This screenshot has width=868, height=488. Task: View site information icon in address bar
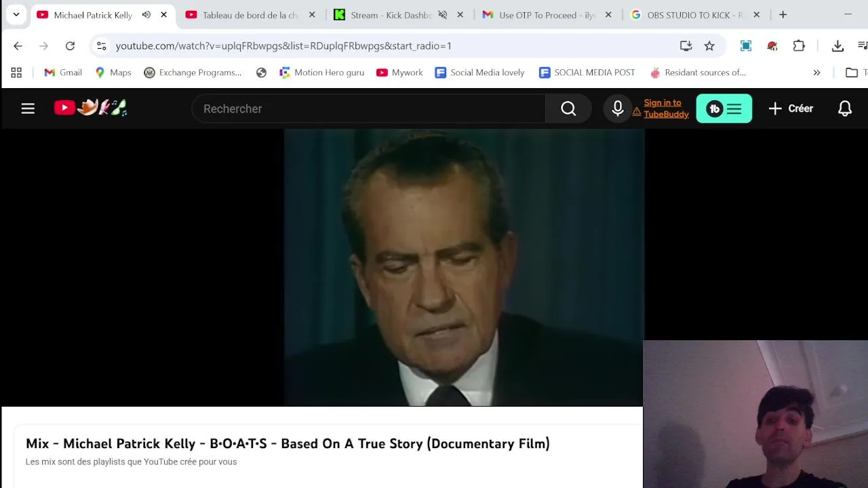coord(101,45)
